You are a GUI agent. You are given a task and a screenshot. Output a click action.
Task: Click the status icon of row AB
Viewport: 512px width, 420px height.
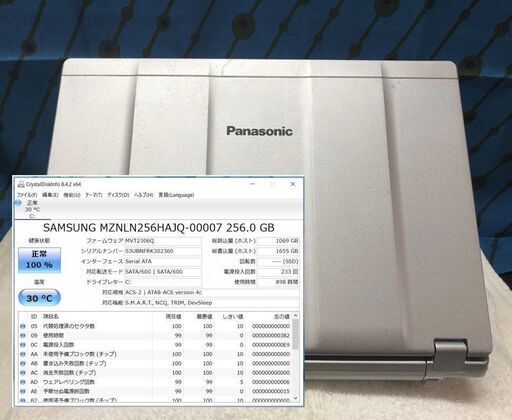[23, 364]
